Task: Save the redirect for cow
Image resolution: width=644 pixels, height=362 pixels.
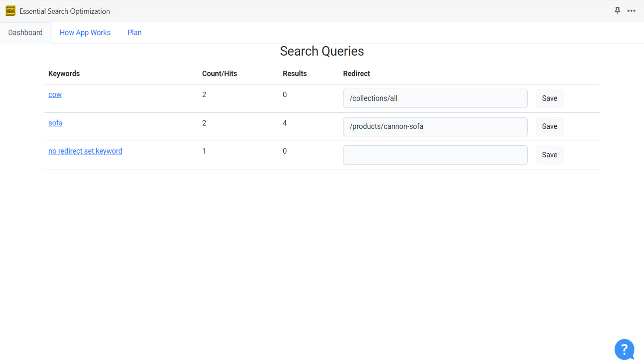Action: coord(549,98)
